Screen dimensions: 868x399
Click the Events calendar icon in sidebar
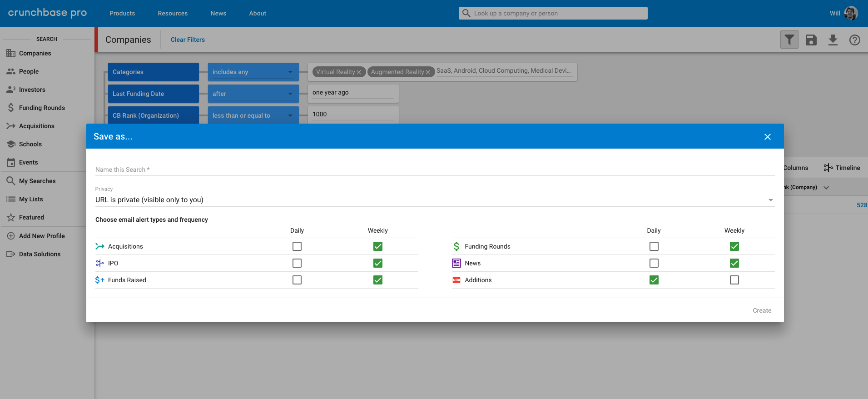pyautogui.click(x=11, y=162)
